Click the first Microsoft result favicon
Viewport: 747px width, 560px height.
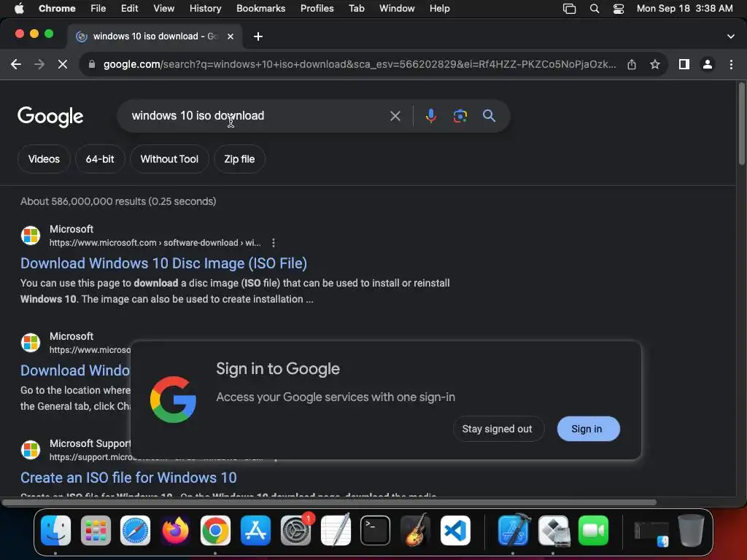tap(31, 236)
